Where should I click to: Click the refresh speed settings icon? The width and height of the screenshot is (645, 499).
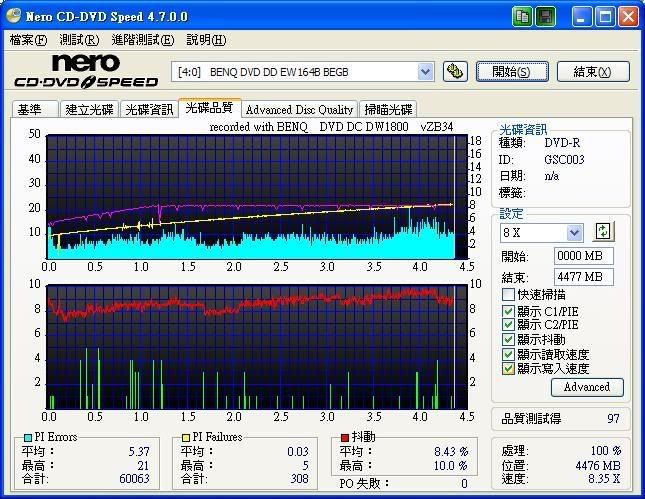pos(603,232)
